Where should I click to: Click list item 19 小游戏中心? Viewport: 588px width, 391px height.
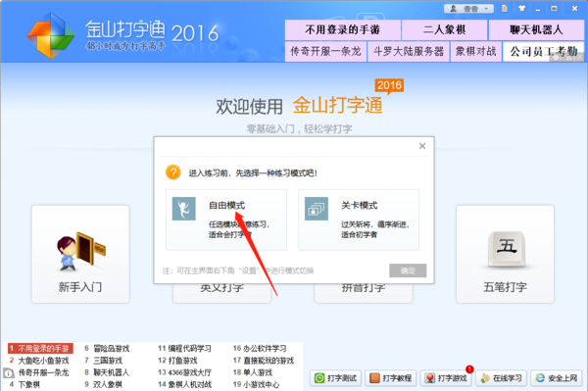pos(256,384)
